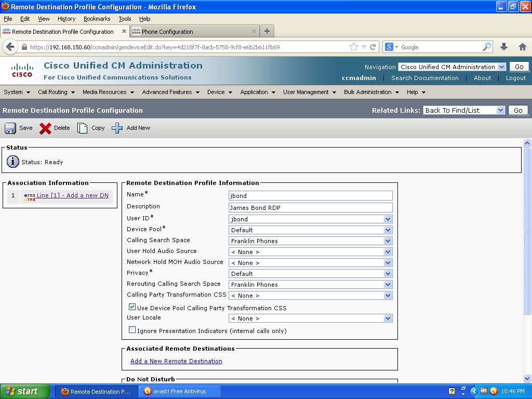Screen dimensions: 532x399
Task: Click the VMware tools tray icon
Action: (484, 391)
